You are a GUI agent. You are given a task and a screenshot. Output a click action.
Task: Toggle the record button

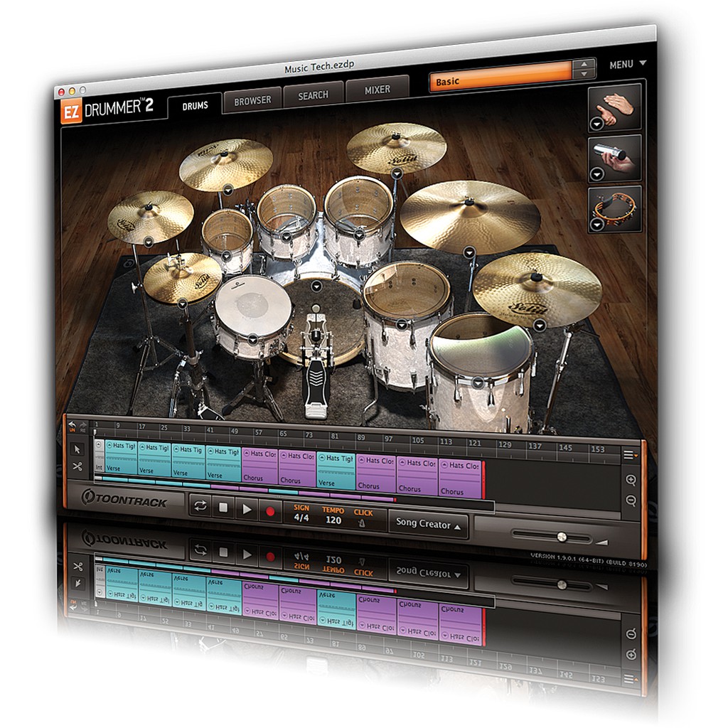(x=270, y=512)
